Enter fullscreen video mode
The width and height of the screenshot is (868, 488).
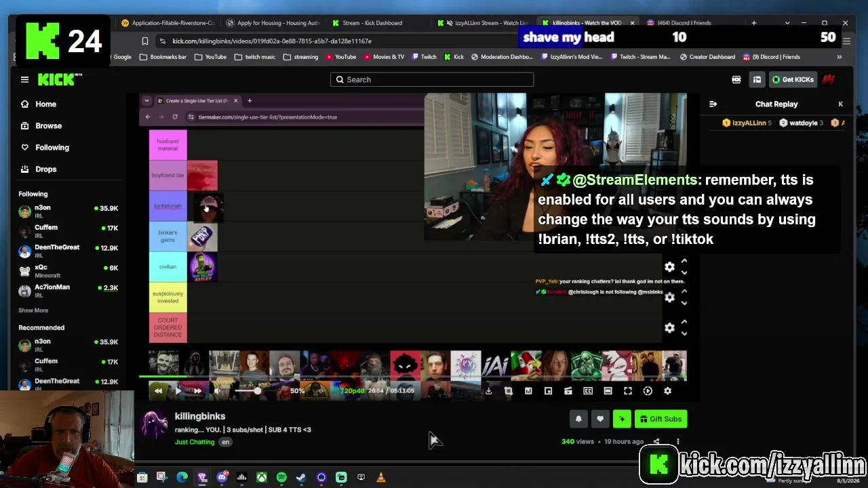tap(628, 390)
